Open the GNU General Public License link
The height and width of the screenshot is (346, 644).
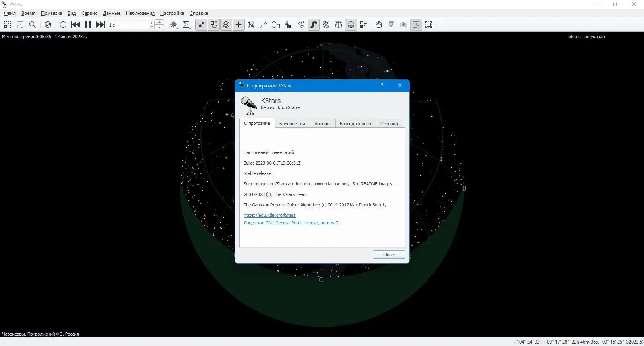click(291, 223)
